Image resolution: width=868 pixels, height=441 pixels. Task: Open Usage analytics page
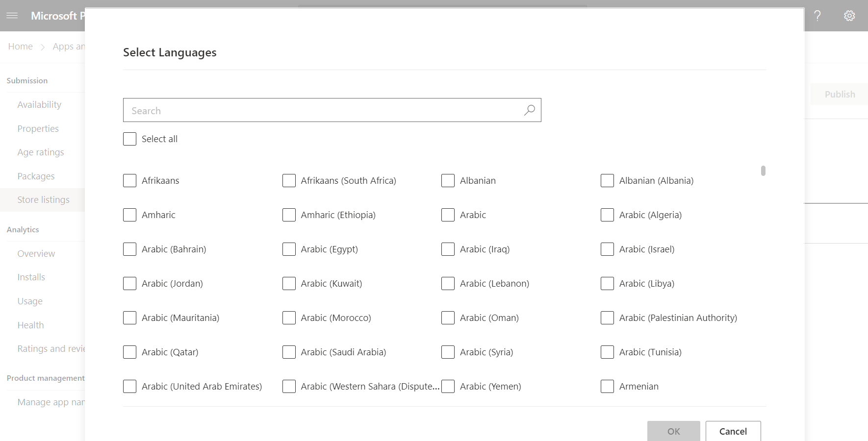(x=30, y=301)
